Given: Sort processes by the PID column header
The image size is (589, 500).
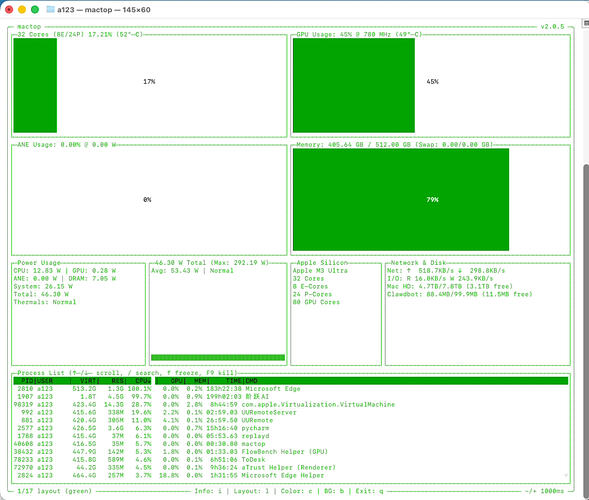Looking at the screenshot, I should click(27, 381).
